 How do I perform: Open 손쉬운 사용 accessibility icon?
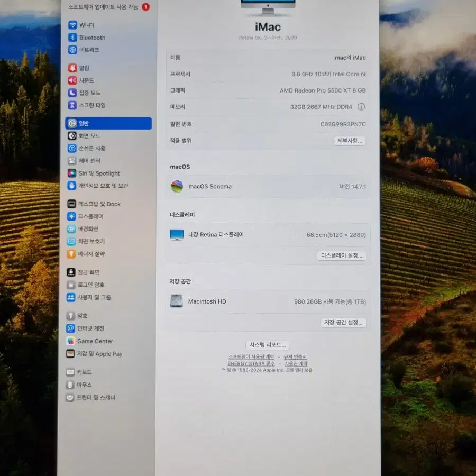[x=72, y=148]
